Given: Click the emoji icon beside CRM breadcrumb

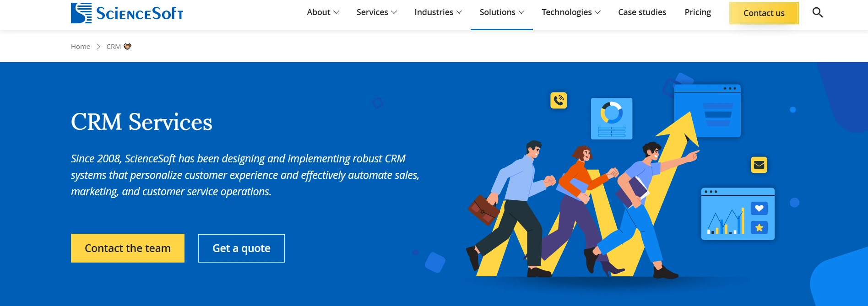Looking at the screenshot, I should click(128, 46).
